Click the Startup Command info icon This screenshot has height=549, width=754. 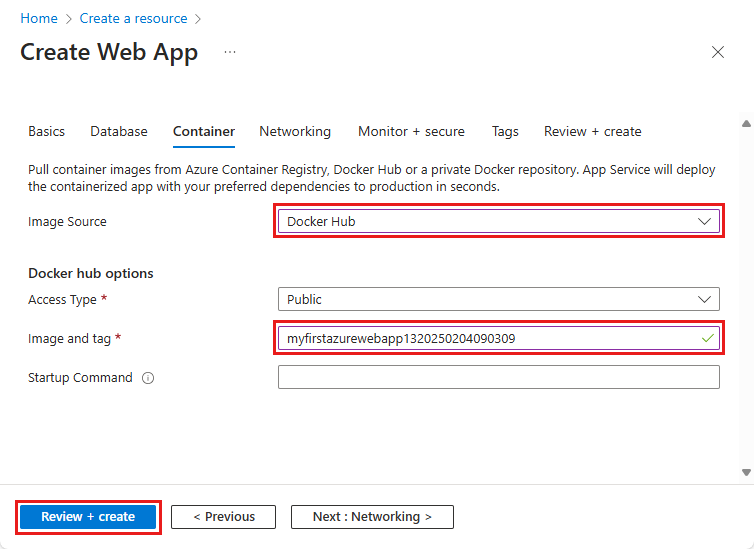click(148, 378)
